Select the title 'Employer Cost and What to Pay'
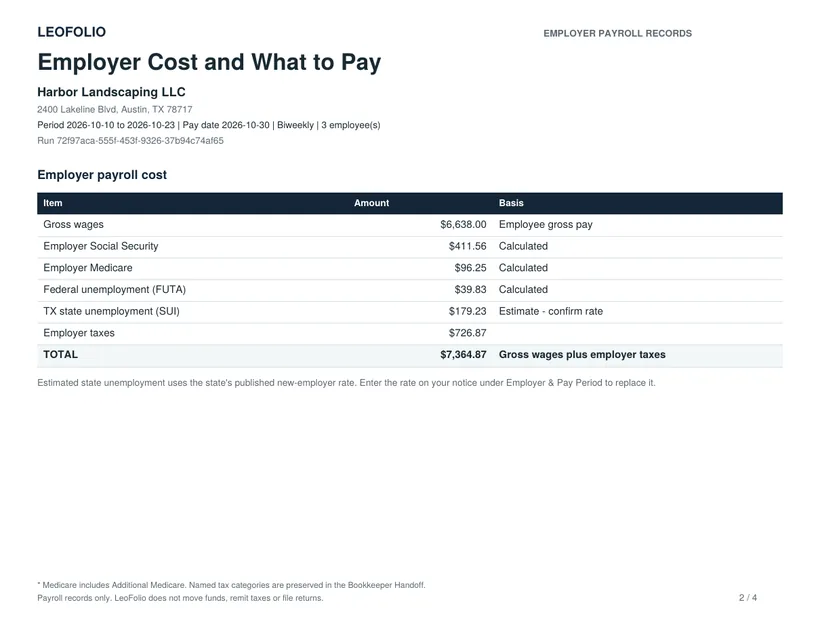The height and width of the screenshot is (634, 820). [x=209, y=62]
